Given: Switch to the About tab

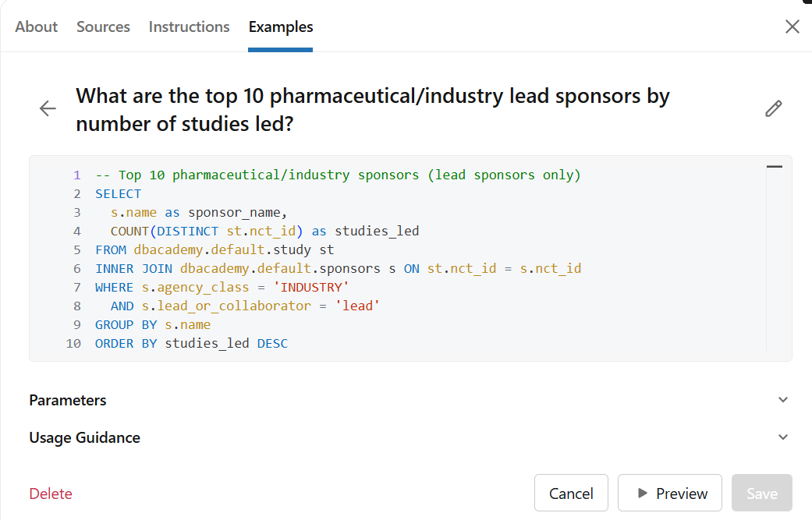Looking at the screenshot, I should (x=36, y=27).
